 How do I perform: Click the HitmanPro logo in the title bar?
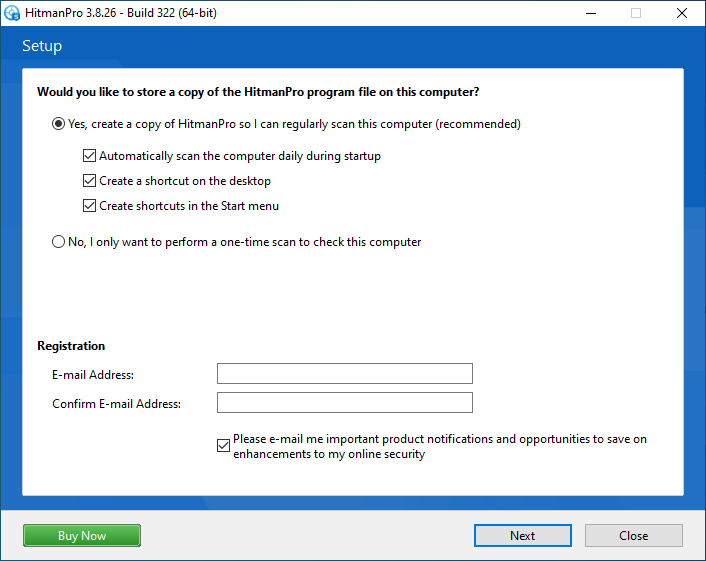[12, 13]
